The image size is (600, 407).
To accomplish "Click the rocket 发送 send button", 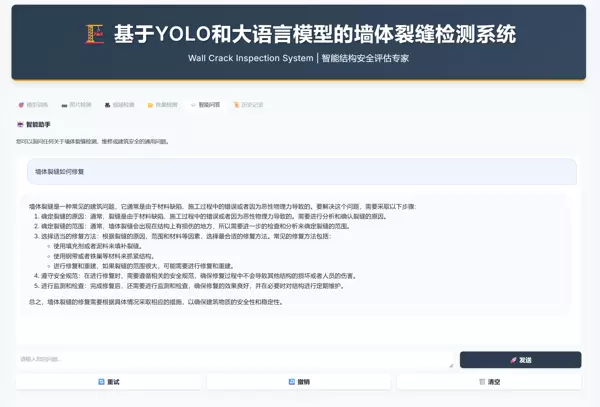I will pyautogui.click(x=520, y=359).
